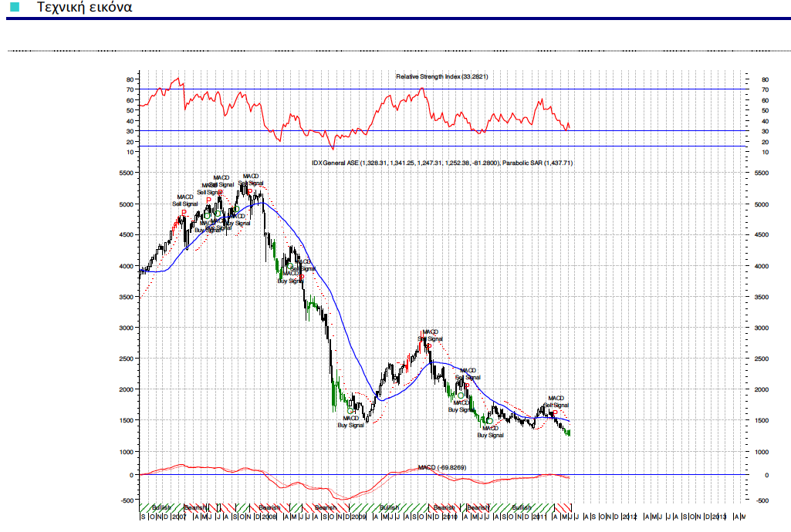
Task: Click the 80 value on the left RSI axis
Action: (130, 79)
